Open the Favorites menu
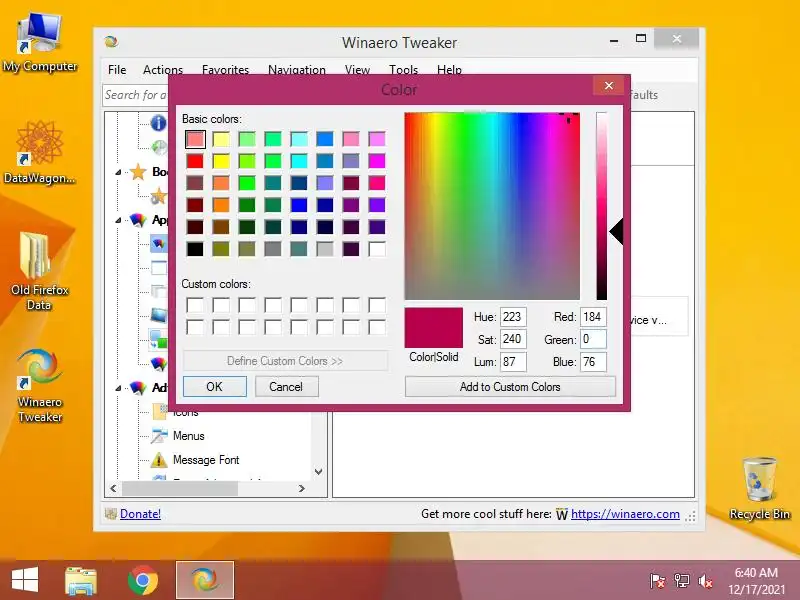The height and width of the screenshot is (600, 800). click(225, 69)
